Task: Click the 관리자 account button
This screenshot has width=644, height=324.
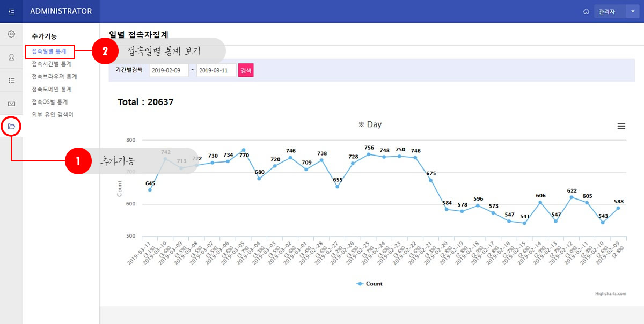Action: [x=609, y=11]
